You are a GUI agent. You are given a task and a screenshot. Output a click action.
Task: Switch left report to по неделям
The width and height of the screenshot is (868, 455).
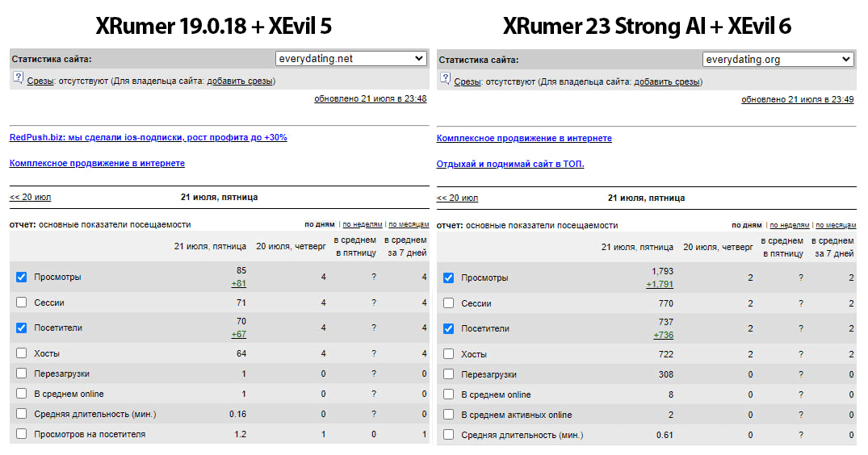[x=362, y=224]
